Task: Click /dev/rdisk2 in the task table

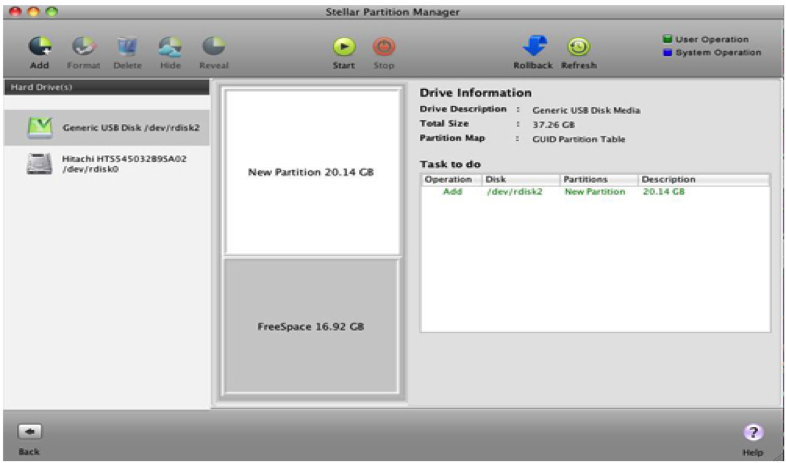Action: coord(514,191)
